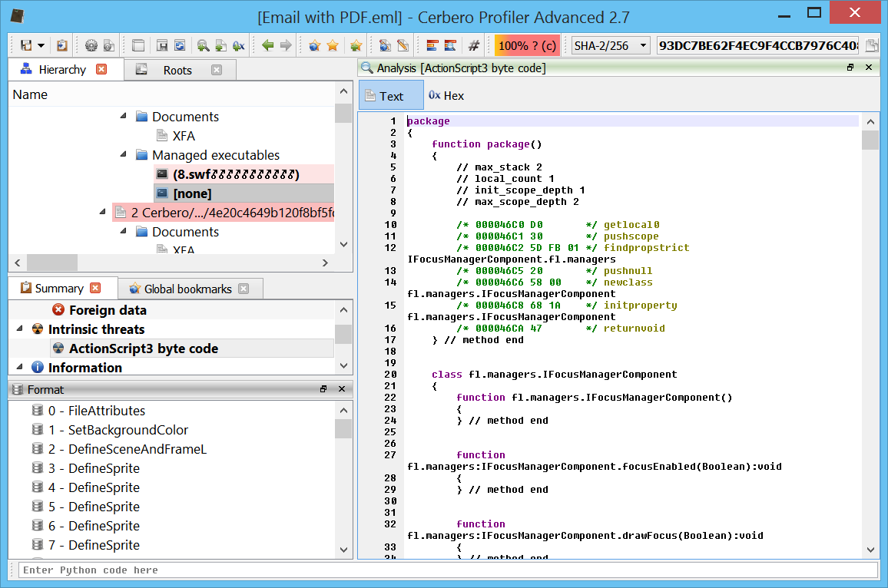Viewport: 888px width, 588px height.
Task: Click the save-layout floppy window icon
Action: [x=162, y=45]
